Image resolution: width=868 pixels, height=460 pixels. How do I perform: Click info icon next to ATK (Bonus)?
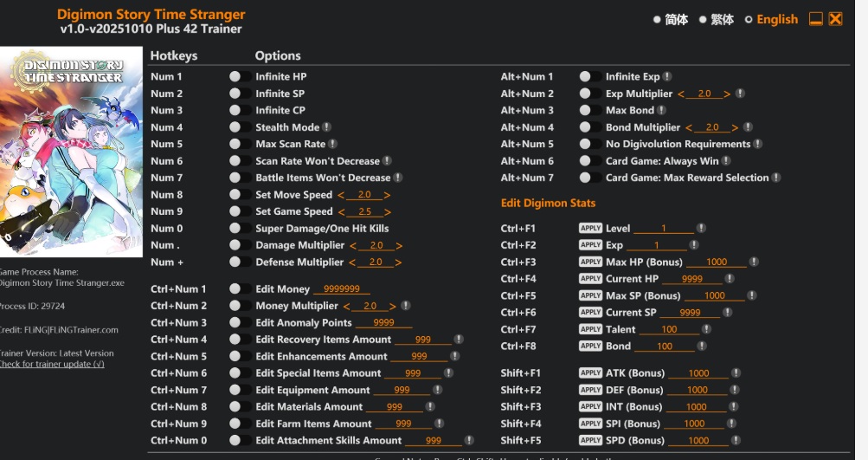[736, 373]
